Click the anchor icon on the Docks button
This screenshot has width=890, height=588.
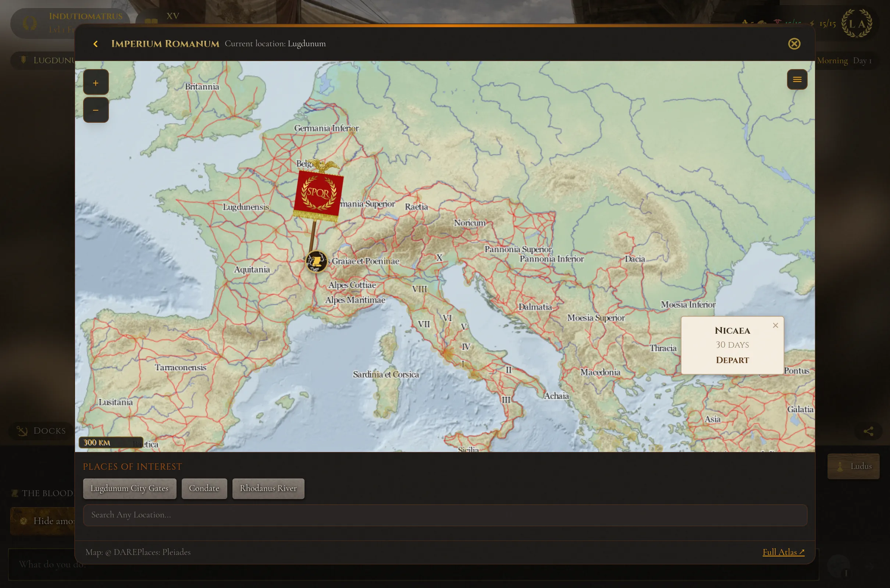pyautogui.click(x=22, y=430)
